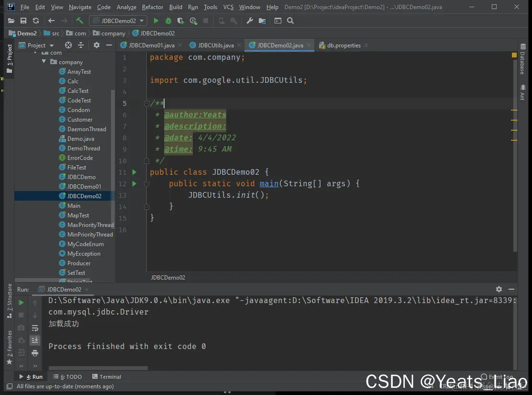Viewport: 532px width, 395px height.
Task: Open settings with the wrench icon
Action: (x=250, y=21)
